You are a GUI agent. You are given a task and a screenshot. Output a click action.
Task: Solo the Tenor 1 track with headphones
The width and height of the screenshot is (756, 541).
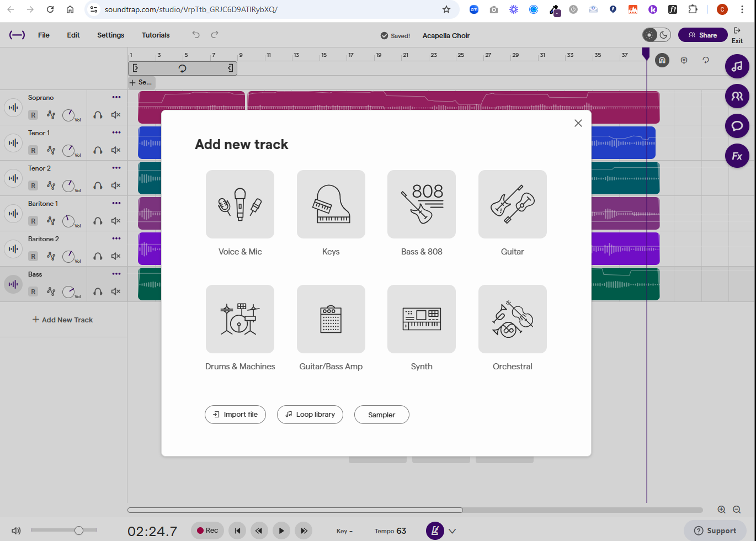(98, 150)
